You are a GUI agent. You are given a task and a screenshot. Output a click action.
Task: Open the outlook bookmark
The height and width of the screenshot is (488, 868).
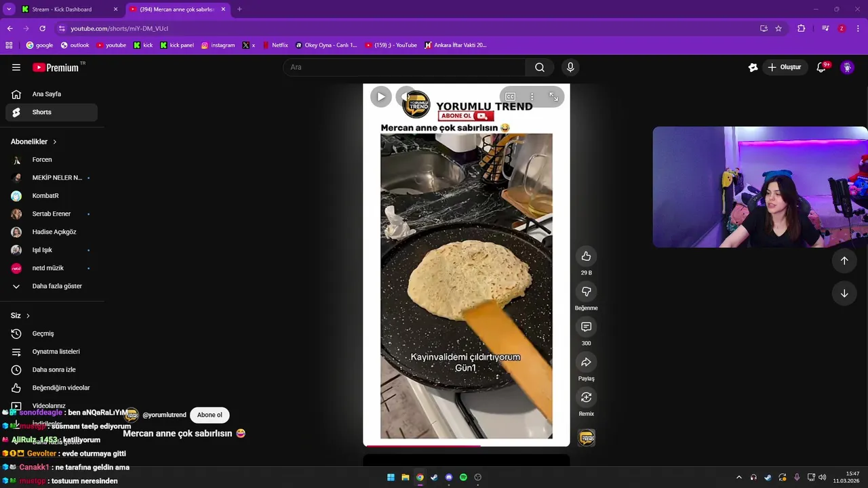coord(75,45)
